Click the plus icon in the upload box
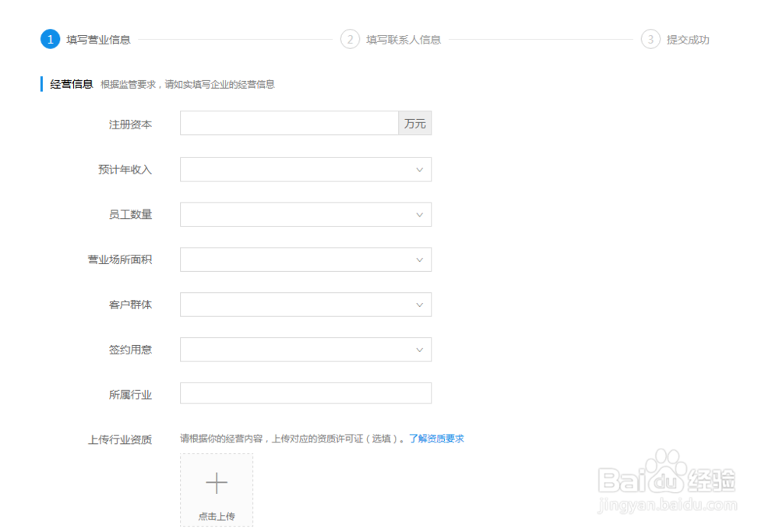 (x=217, y=482)
